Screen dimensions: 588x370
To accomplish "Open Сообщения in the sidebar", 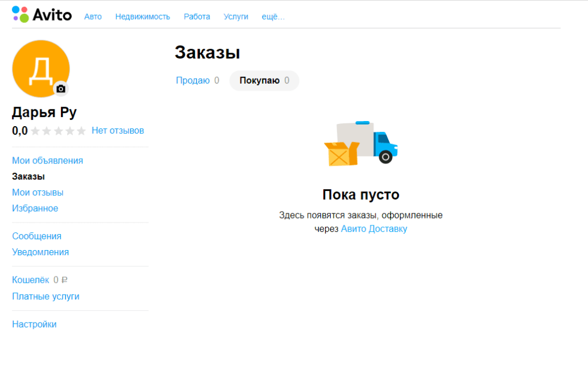I will (x=37, y=236).
